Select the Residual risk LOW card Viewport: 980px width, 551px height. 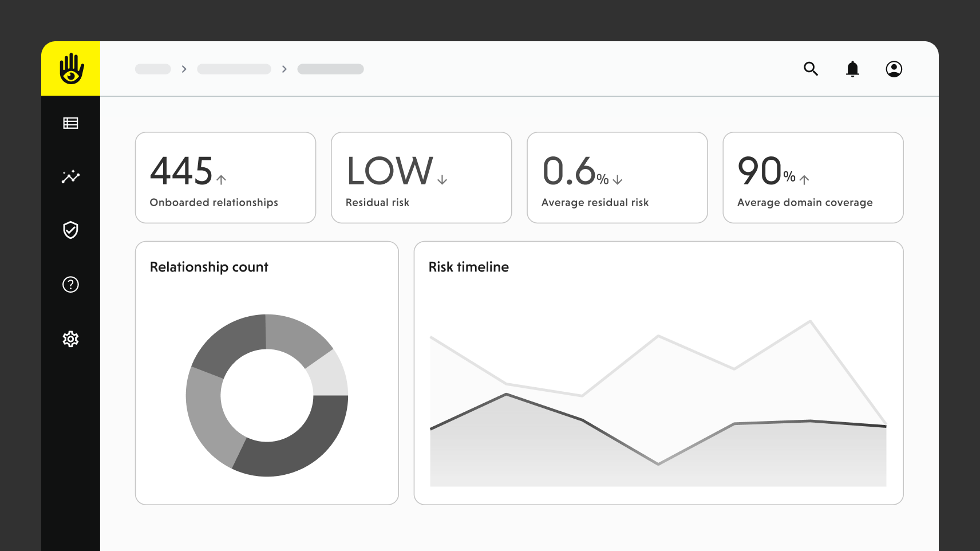click(421, 178)
